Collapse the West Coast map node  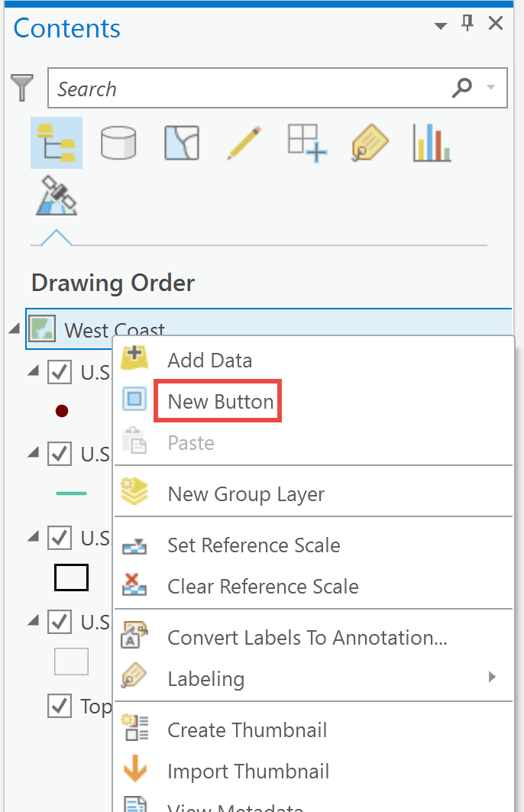14,329
